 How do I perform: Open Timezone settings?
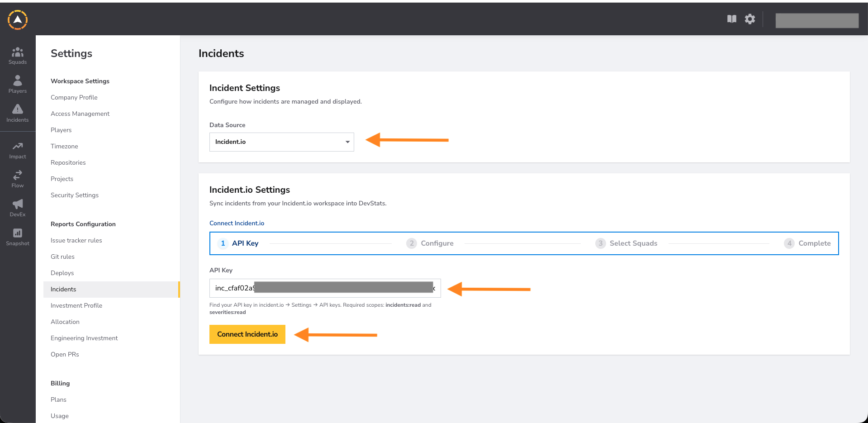[x=64, y=146]
